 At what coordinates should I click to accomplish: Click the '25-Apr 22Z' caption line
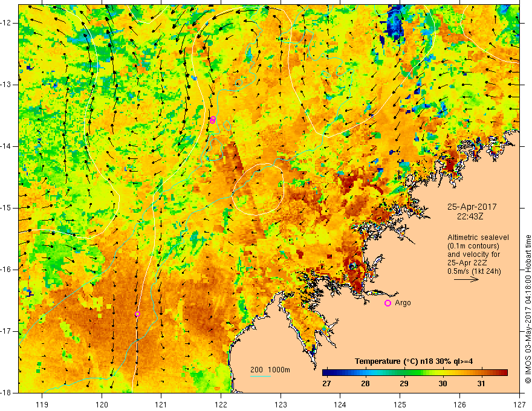click(x=466, y=263)
